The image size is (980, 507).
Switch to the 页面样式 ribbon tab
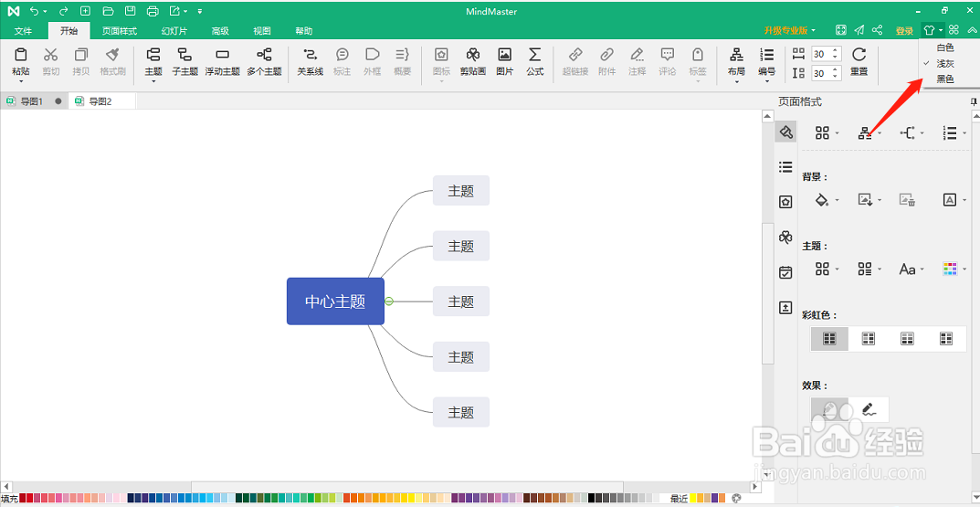[120, 31]
